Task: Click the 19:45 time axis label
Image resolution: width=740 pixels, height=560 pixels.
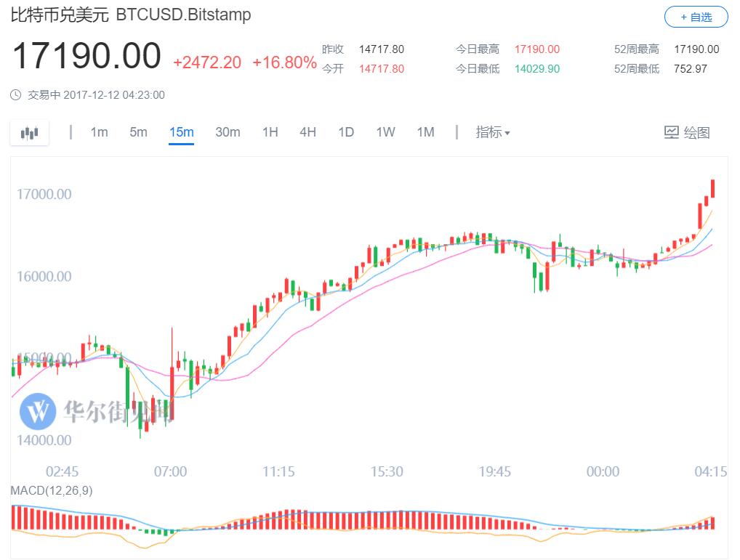Action: click(494, 471)
